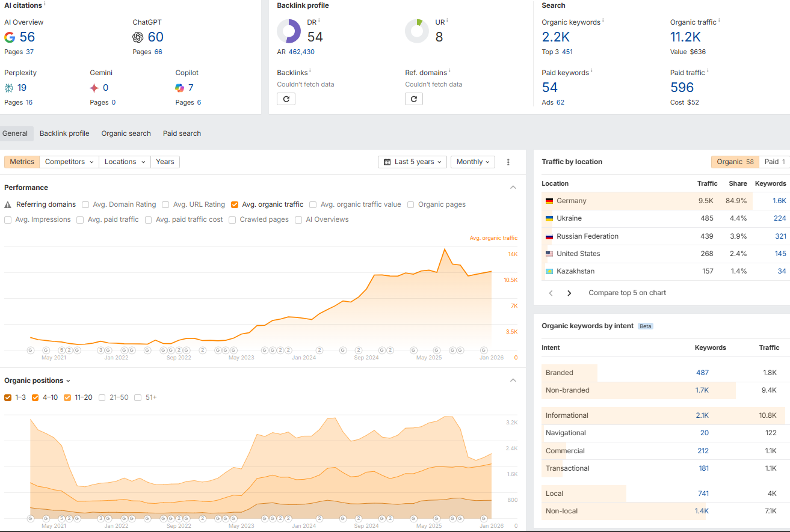Click the Jan 2024 Google update marker

point(319,350)
